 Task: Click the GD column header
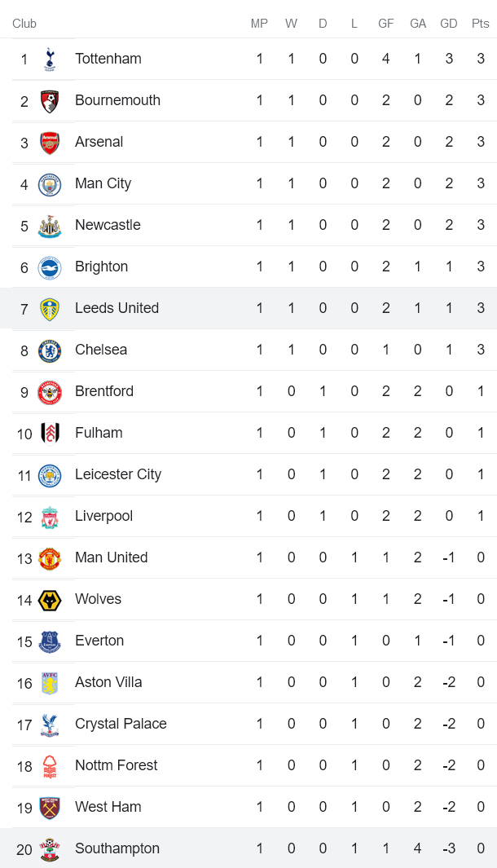pos(449,24)
